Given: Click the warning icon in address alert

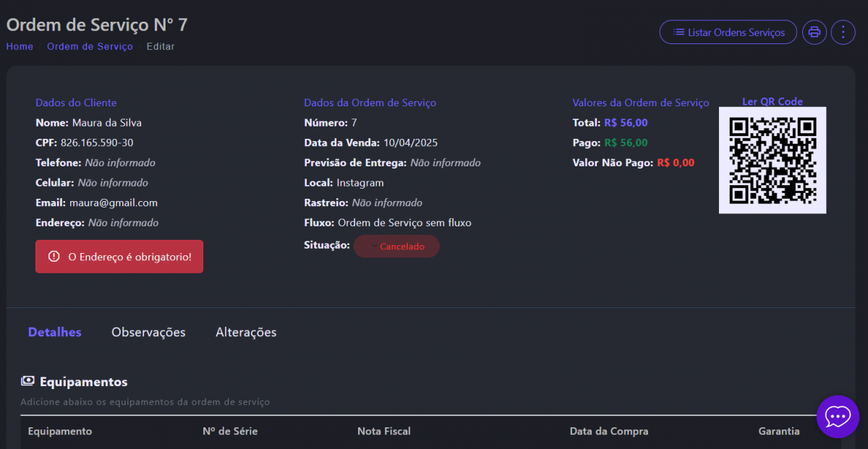Looking at the screenshot, I should (x=54, y=257).
